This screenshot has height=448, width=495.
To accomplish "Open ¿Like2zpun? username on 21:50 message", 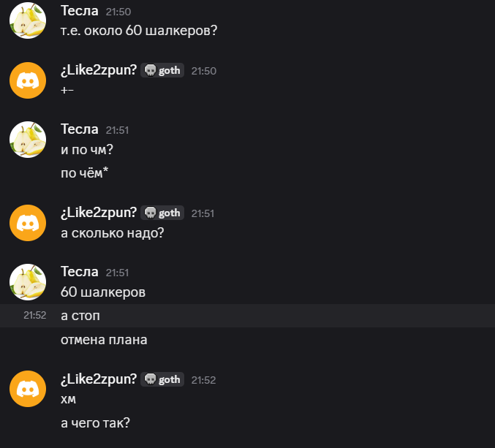I will click(x=99, y=70).
